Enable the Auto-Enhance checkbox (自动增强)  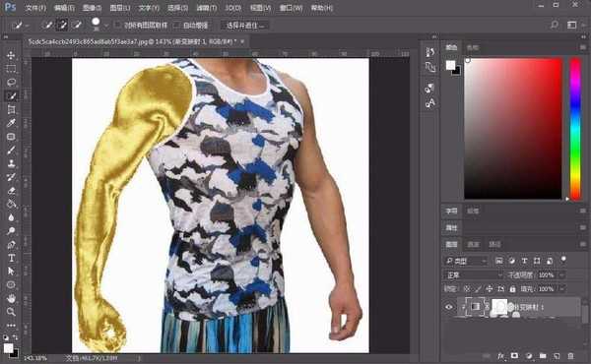tap(176, 26)
